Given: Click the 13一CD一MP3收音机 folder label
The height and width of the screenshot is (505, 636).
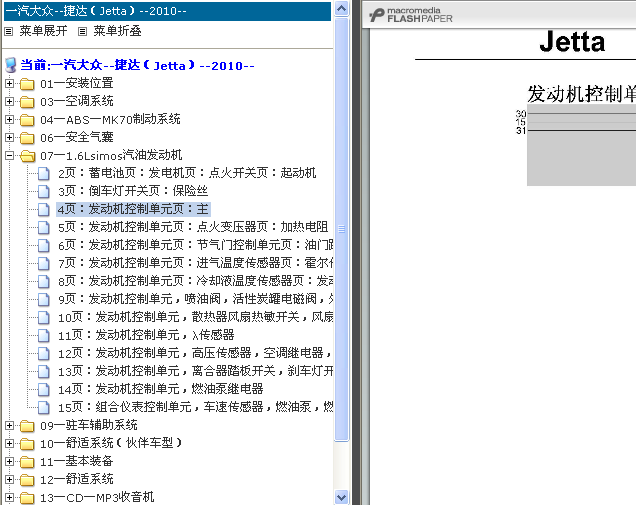Looking at the screenshot, I should (x=97, y=497).
